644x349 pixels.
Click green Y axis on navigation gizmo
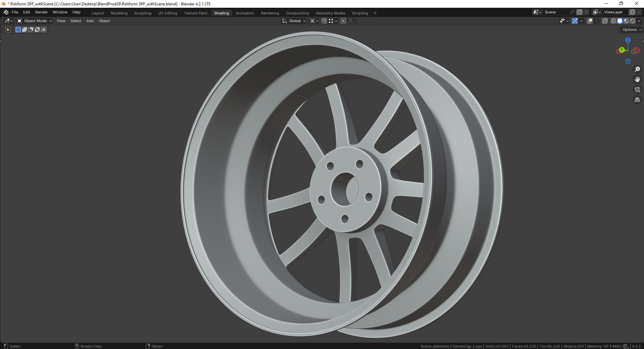[622, 50]
